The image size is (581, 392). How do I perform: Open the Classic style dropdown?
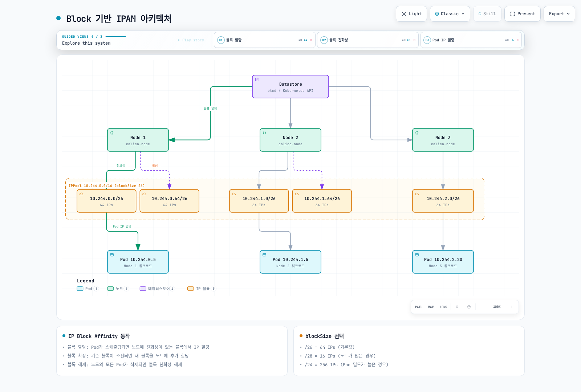click(450, 14)
